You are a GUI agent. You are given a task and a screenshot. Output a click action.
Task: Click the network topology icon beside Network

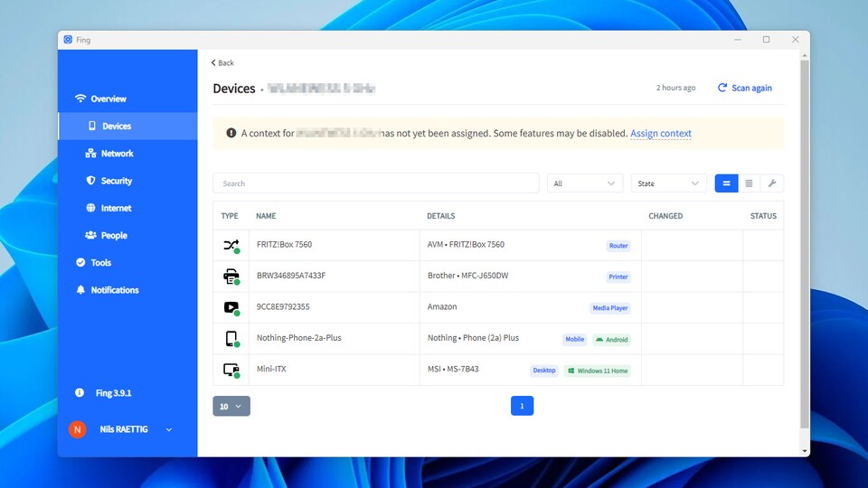point(90,154)
